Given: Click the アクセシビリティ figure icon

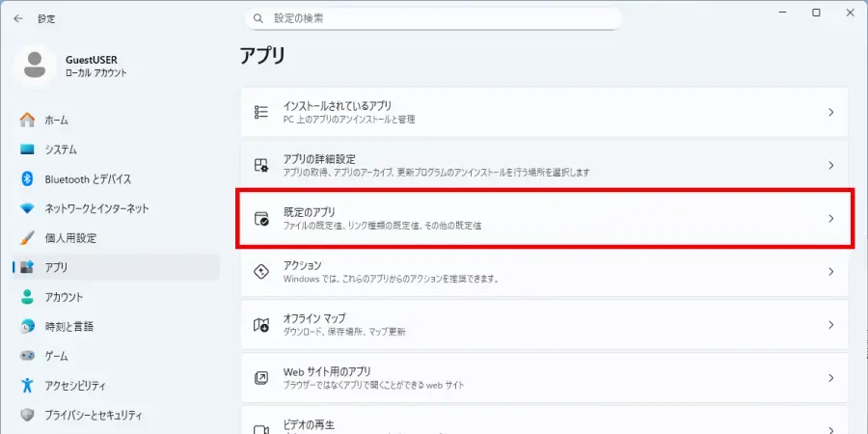Looking at the screenshot, I should click(27, 385).
